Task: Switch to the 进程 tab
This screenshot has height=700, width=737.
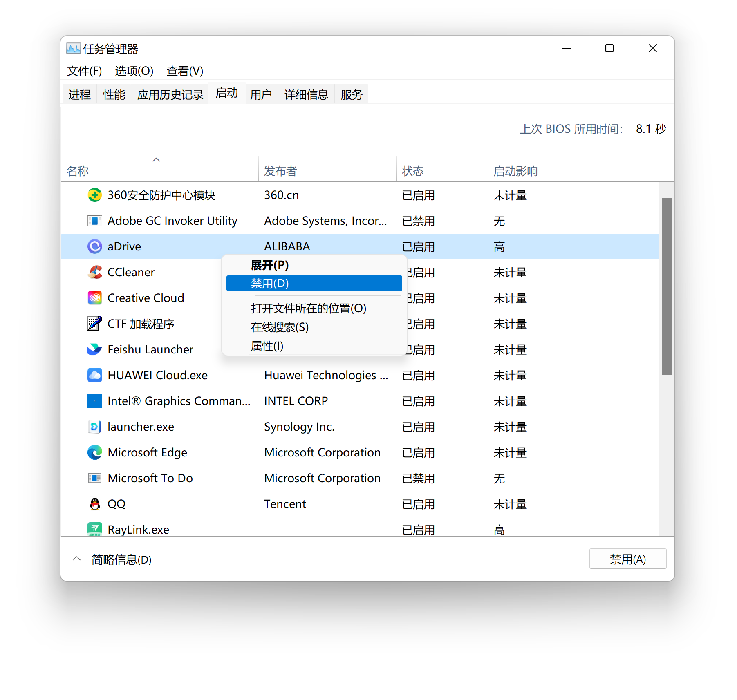Action: click(80, 94)
